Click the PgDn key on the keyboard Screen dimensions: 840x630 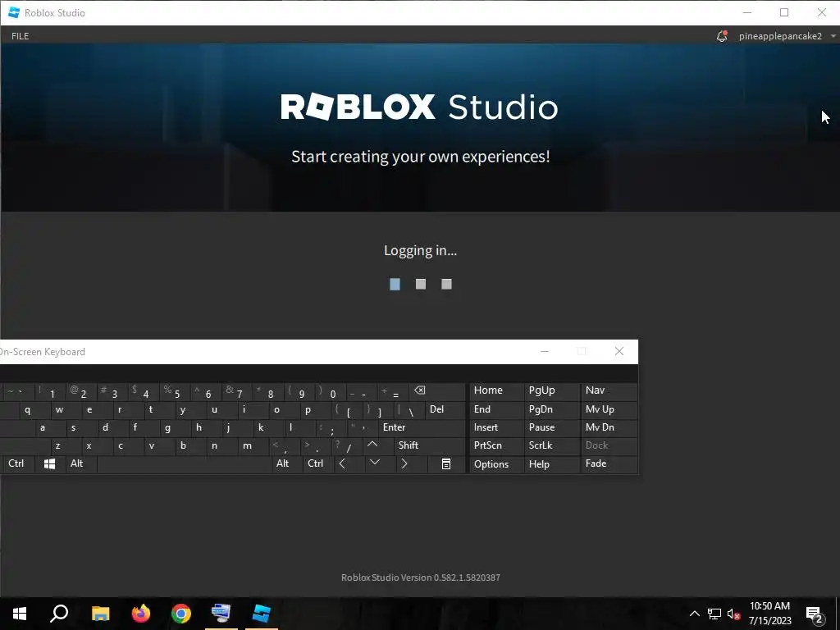point(552,409)
